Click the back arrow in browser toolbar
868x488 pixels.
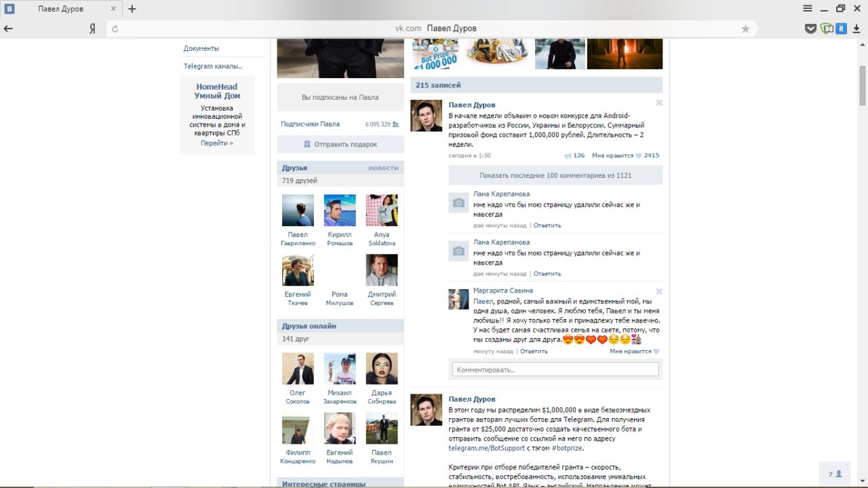coord(8,29)
